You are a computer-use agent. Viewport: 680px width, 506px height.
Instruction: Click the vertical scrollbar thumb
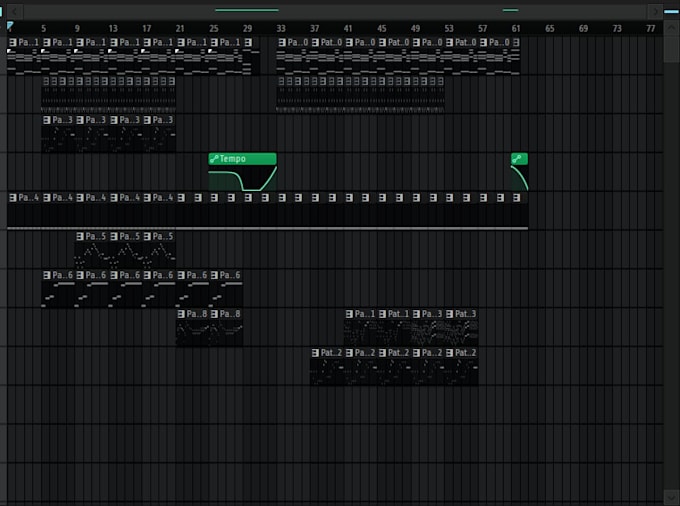tap(671, 49)
